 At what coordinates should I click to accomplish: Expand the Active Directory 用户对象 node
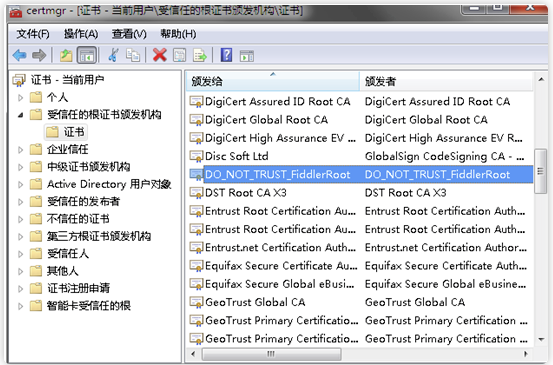point(20,184)
